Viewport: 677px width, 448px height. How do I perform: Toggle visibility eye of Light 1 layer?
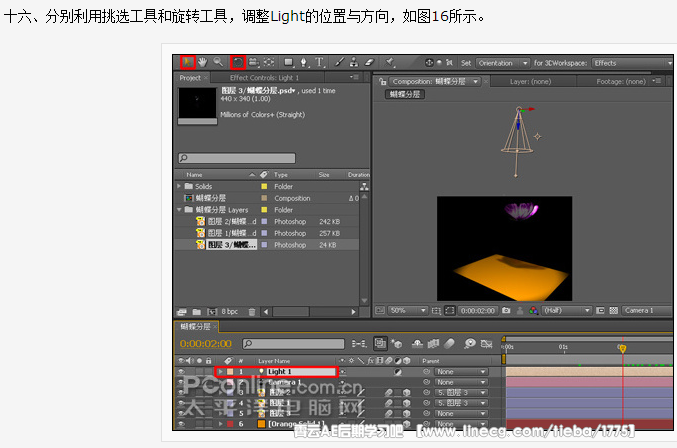point(182,371)
